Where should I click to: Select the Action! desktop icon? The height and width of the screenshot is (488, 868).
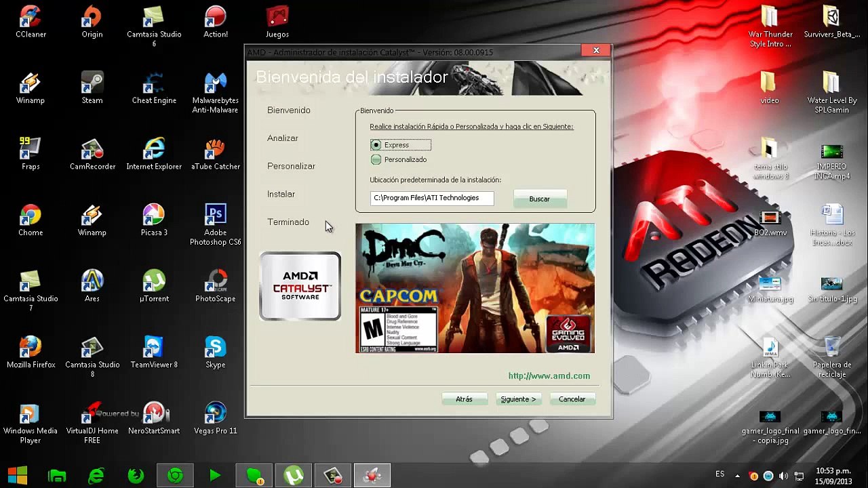[x=216, y=22]
